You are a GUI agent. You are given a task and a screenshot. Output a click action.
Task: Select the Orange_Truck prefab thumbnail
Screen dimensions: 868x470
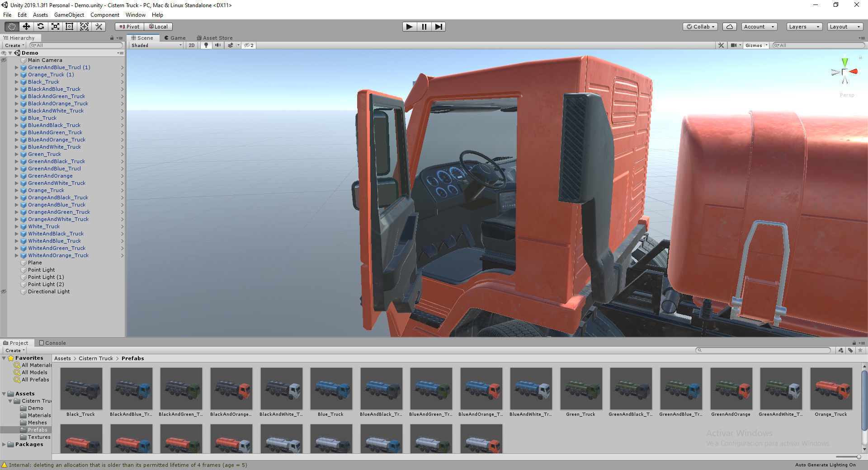(x=831, y=389)
